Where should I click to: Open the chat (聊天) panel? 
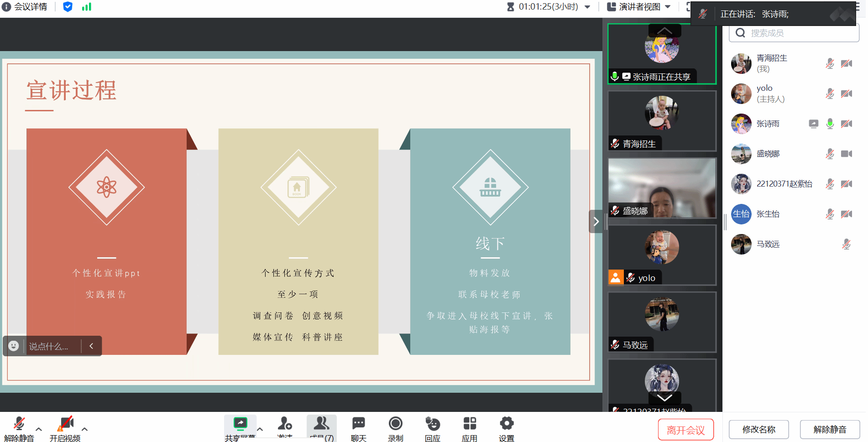click(358, 428)
